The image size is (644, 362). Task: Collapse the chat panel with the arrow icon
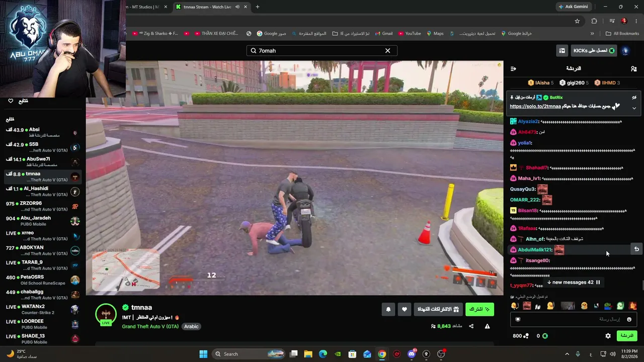513,69
